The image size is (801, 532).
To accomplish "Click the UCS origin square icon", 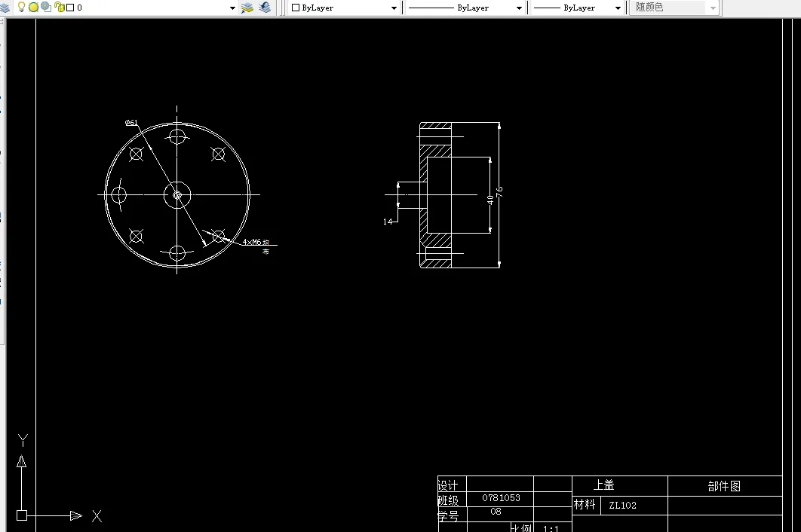I will [x=21, y=515].
